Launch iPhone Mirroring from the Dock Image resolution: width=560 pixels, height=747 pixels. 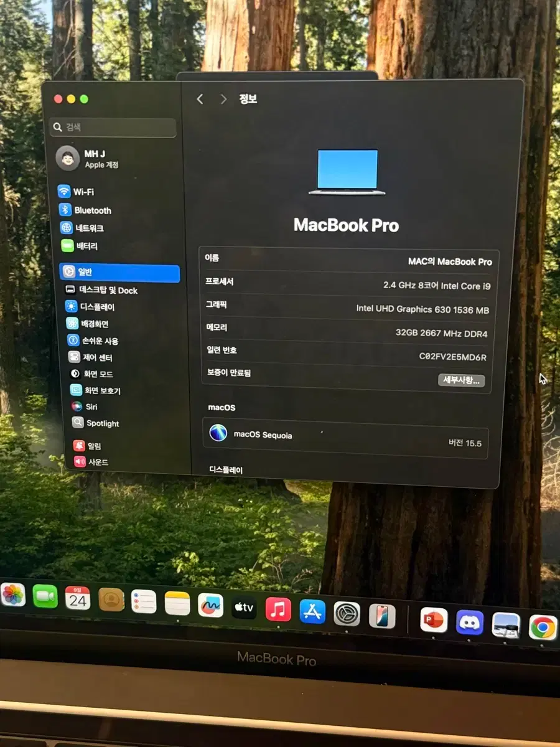382,616
